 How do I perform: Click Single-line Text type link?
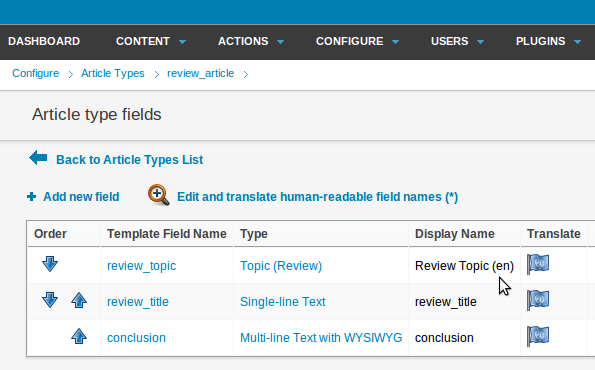pyautogui.click(x=283, y=302)
